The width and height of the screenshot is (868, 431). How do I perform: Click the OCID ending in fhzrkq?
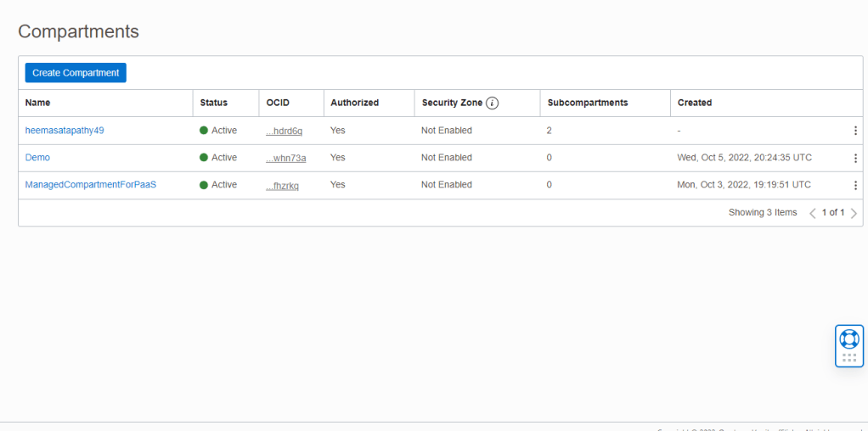click(282, 185)
